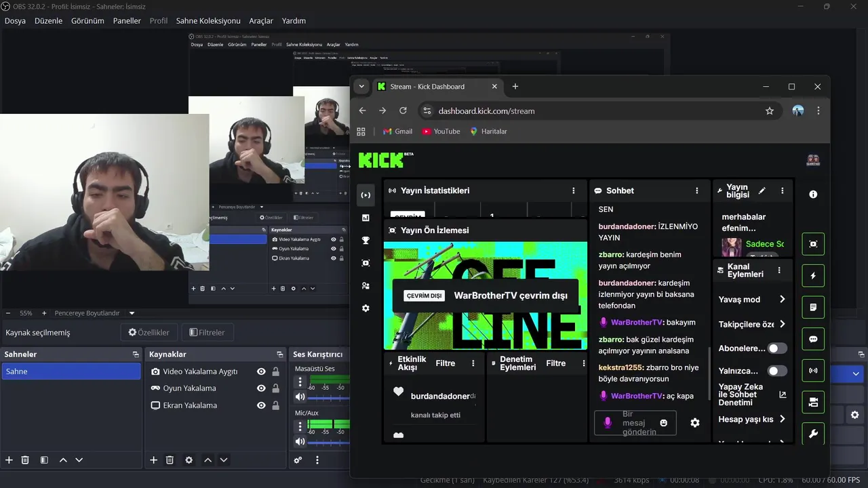The image size is (868, 488).
Task: Expand Yavaş mod options
Action: (782, 299)
